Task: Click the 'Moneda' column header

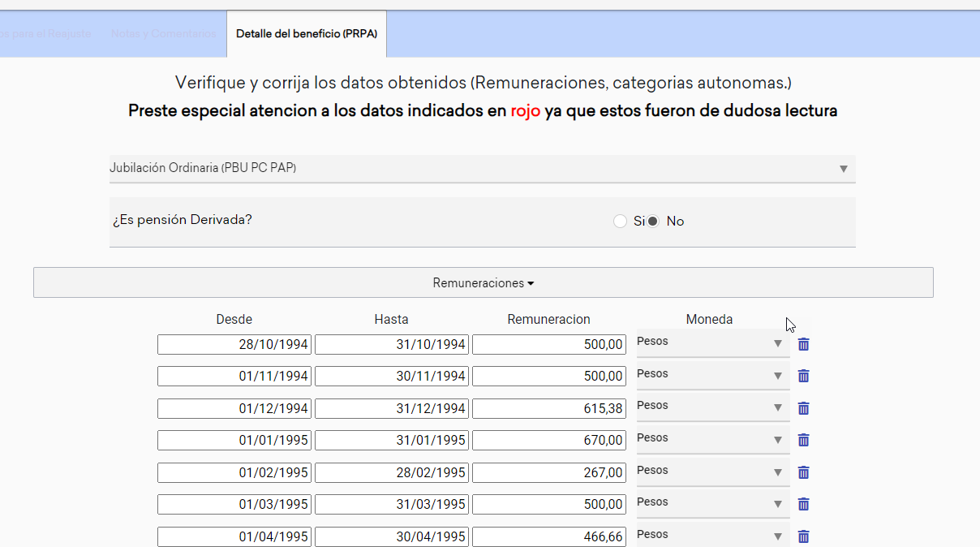Action: click(709, 320)
